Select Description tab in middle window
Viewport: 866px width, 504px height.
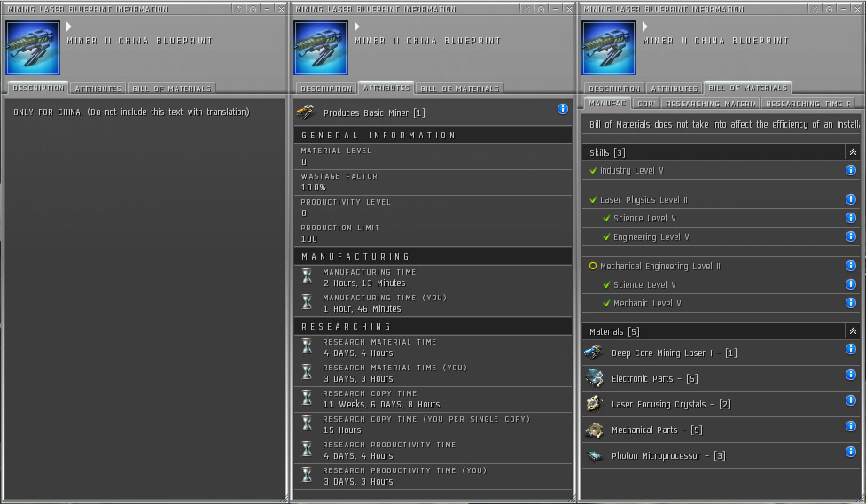pos(326,89)
